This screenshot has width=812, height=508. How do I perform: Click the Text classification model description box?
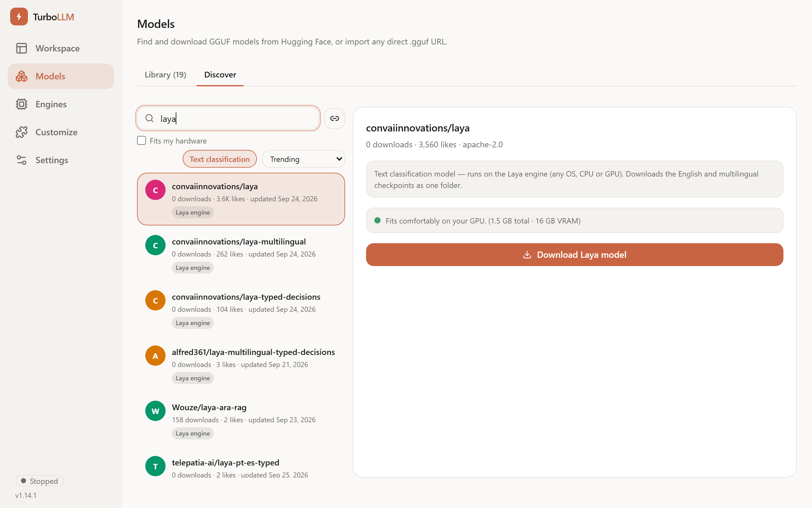(574, 179)
